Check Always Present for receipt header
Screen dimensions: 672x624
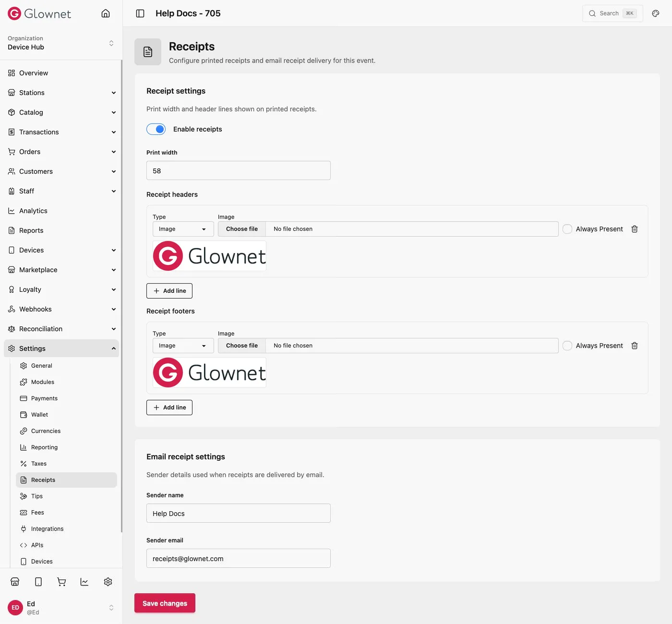tap(567, 229)
